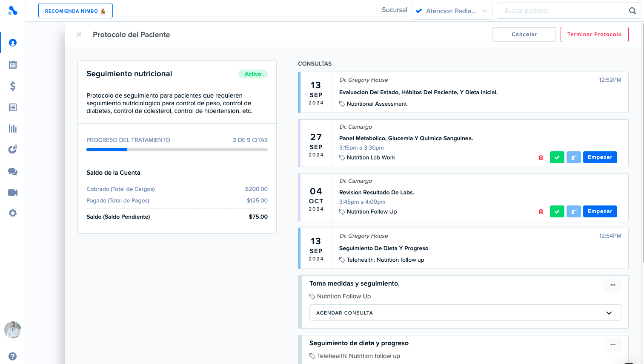The width and height of the screenshot is (644, 364).
Task: Mark patient arrived for 04 OCT appointment
Action: (574, 211)
